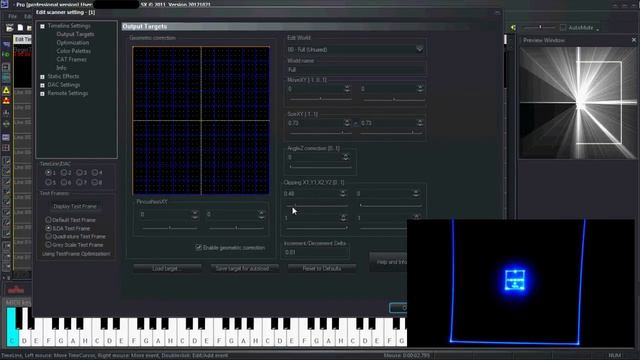Click the AngleZ correction spinner arrows
This screenshot has height=360, width=640.
click(x=346, y=157)
